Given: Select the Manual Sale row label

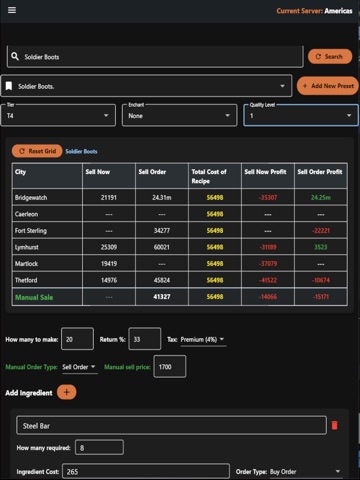Looking at the screenshot, I should tap(34, 297).
